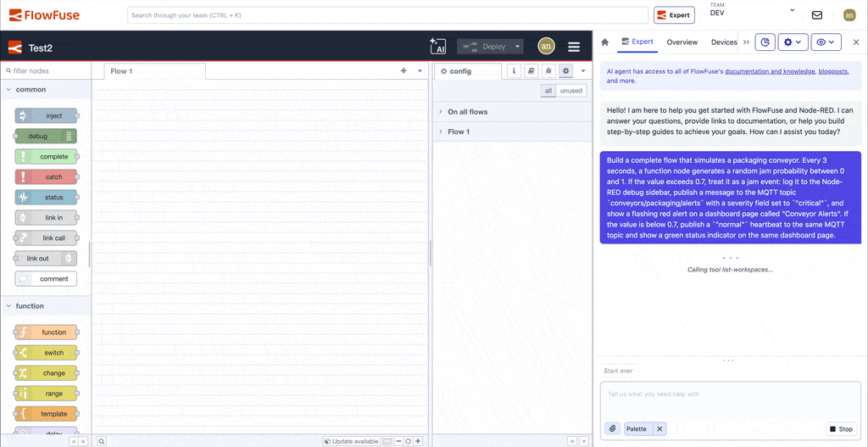Open the info sidebar tab icon

click(515, 71)
